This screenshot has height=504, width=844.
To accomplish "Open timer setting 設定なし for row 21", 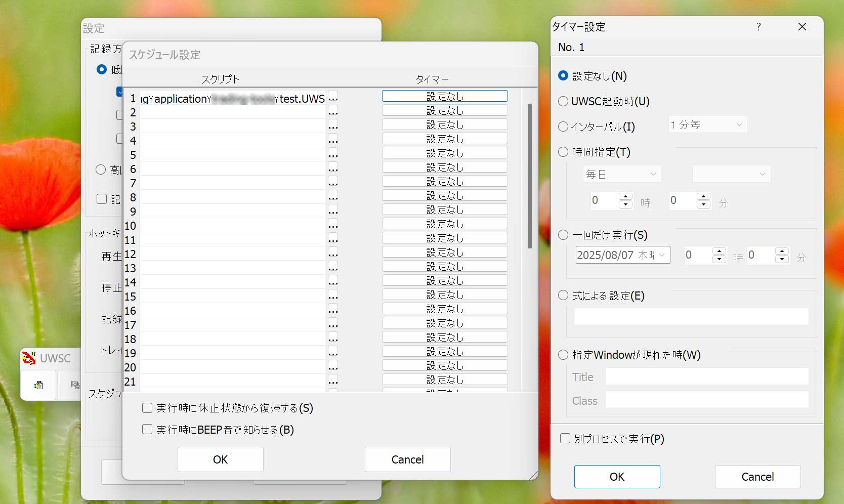I will tap(445, 380).
